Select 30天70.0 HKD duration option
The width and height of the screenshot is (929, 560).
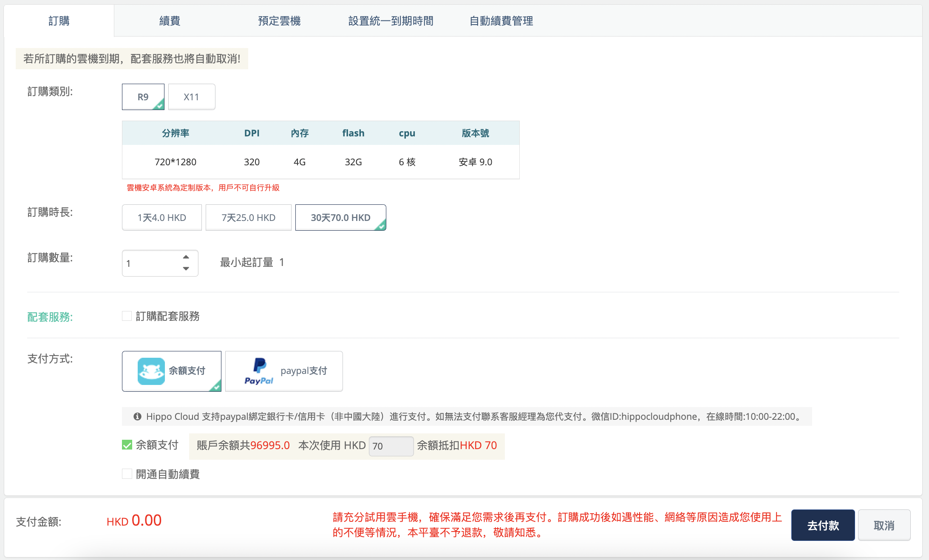(340, 218)
